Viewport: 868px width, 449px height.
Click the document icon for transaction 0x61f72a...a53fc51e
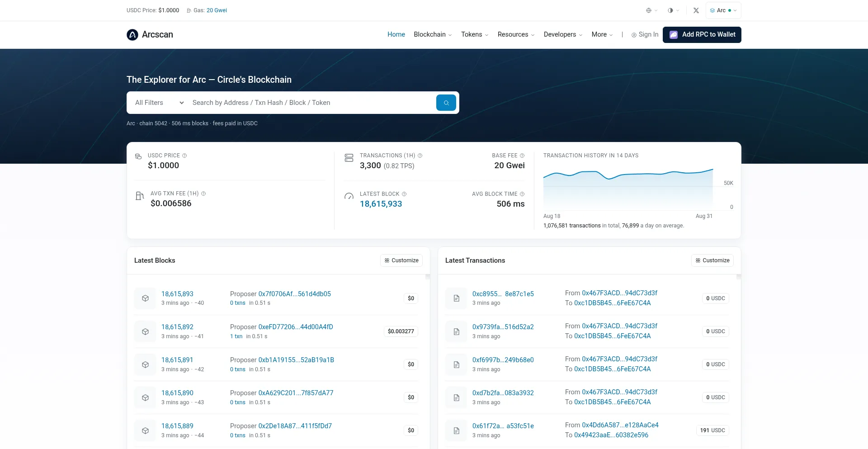click(x=456, y=430)
